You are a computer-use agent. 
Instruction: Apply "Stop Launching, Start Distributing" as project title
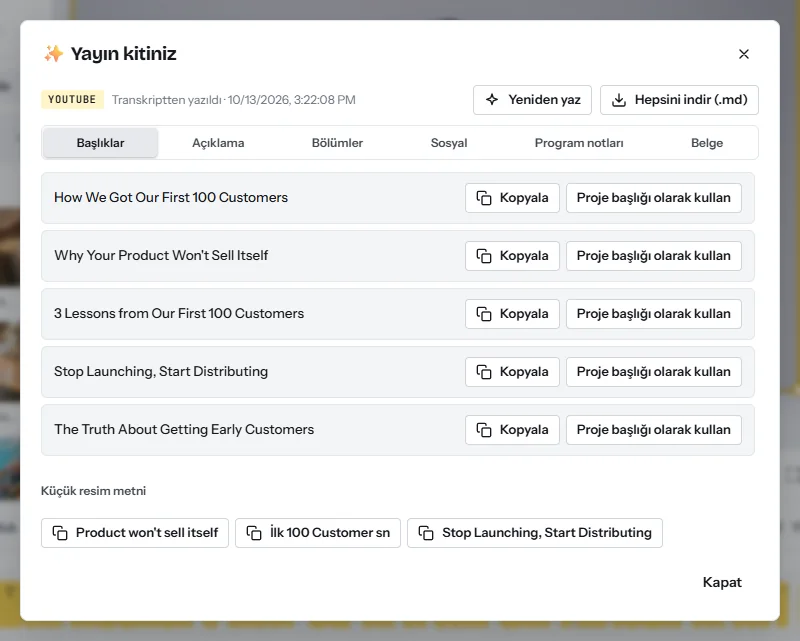(x=654, y=372)
